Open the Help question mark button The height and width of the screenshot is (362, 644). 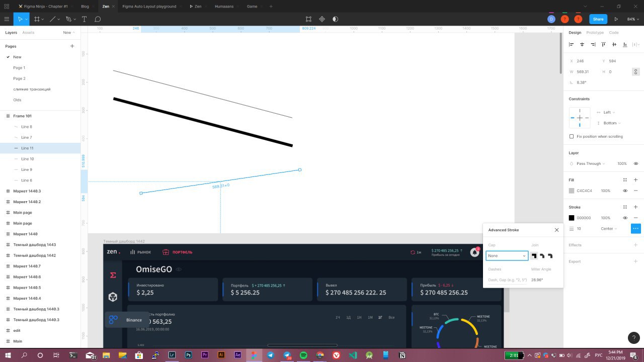pyautogui.click(x=633, y=338)
